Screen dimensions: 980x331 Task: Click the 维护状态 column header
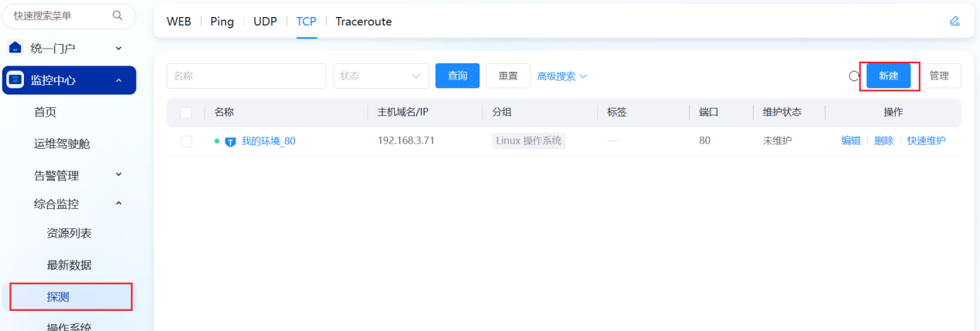[x=782, y=112]
